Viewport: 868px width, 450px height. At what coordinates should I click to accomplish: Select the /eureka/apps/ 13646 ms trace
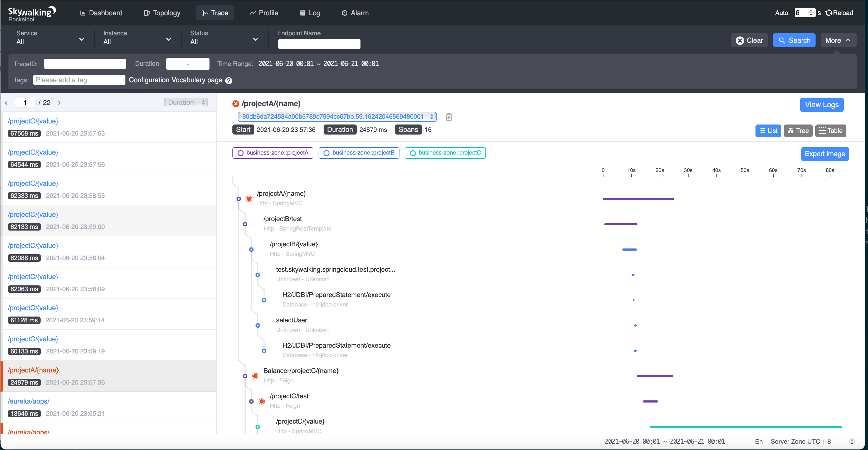tap(109, 407)
